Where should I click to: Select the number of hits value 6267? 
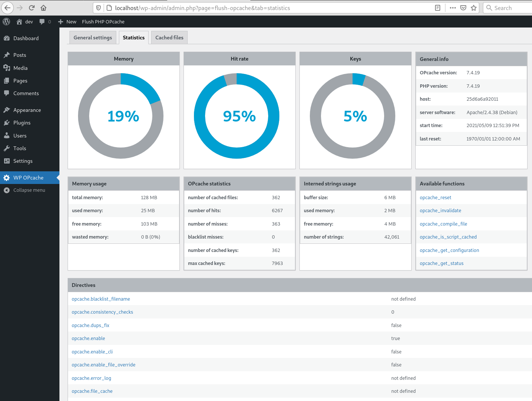point(277,210)
